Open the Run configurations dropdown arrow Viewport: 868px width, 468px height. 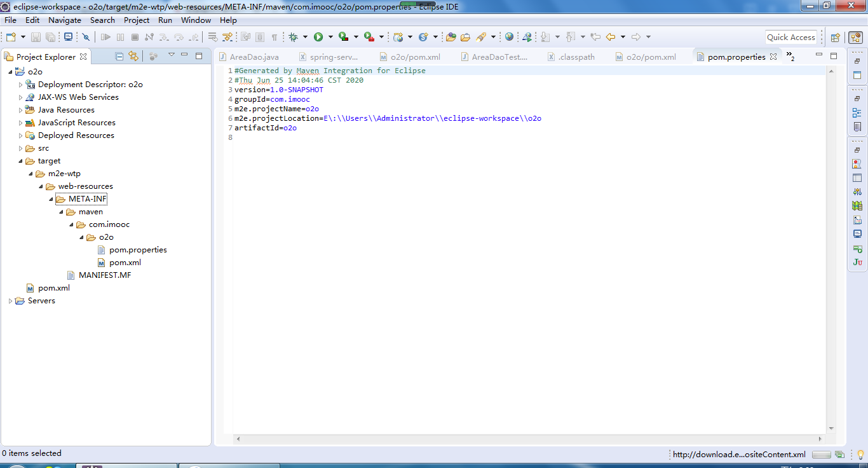(x=330, y=37)
